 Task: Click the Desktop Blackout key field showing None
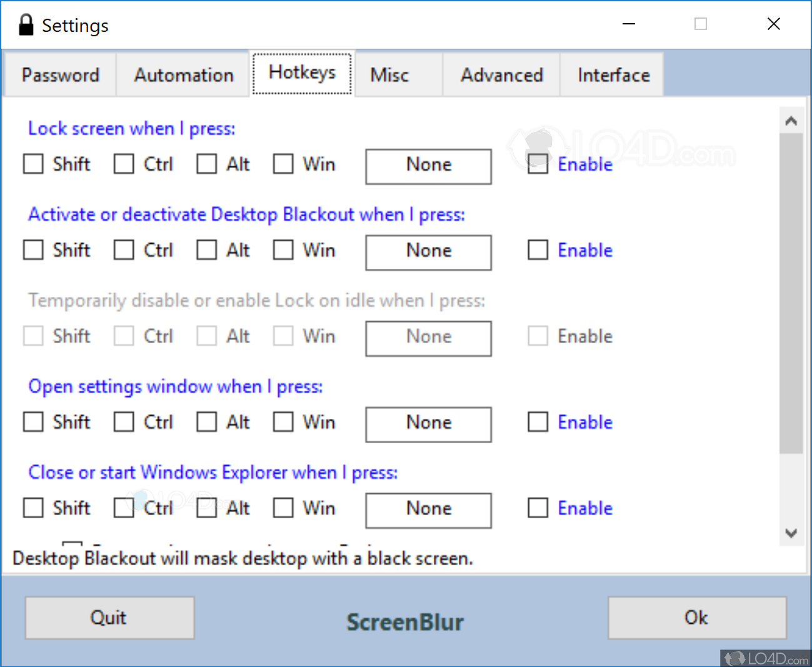428,252
